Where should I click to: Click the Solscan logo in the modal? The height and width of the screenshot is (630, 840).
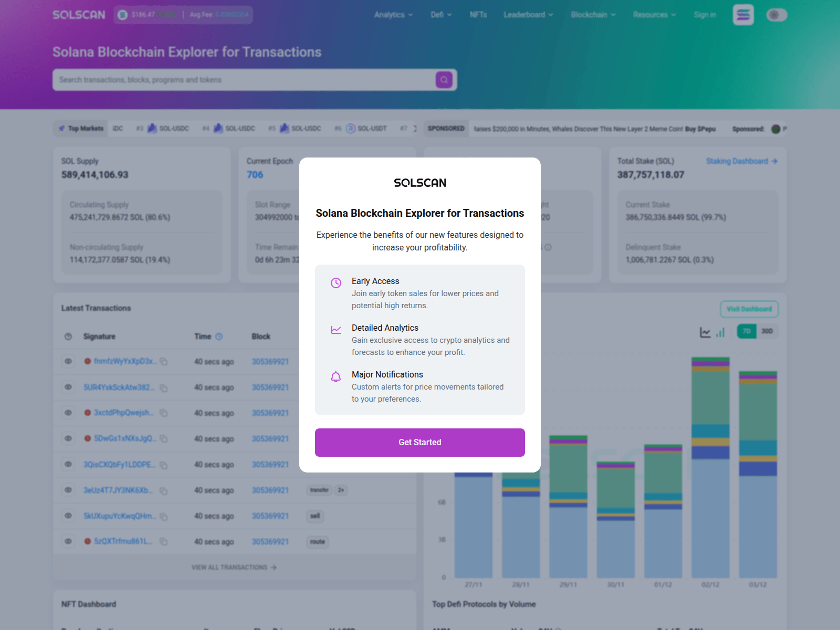pyautogui.click(x=420, y=183)
